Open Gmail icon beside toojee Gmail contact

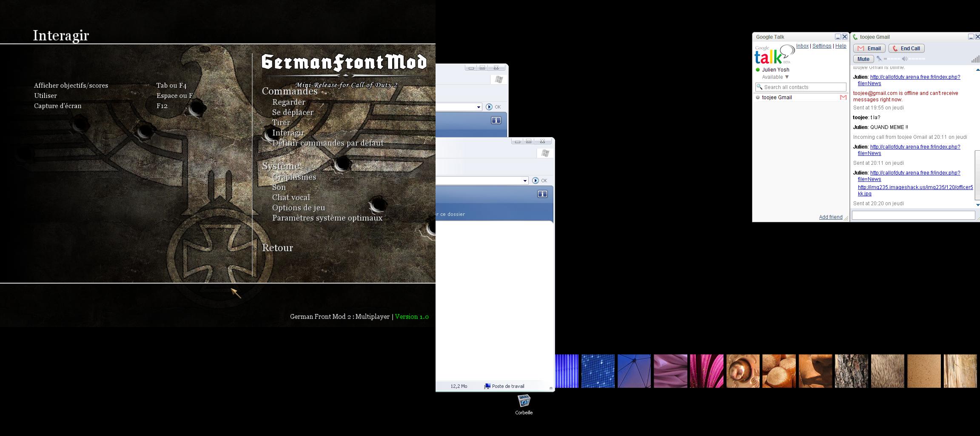[843, 98]
